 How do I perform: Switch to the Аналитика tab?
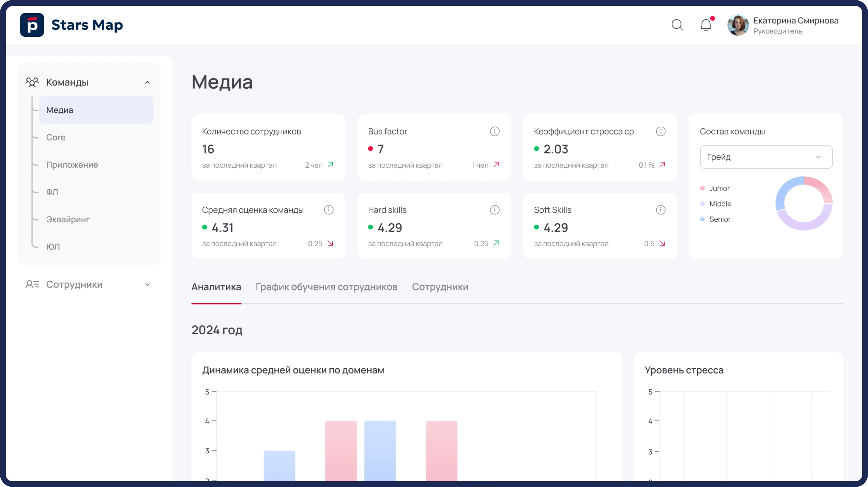click(x=216, y=287)
